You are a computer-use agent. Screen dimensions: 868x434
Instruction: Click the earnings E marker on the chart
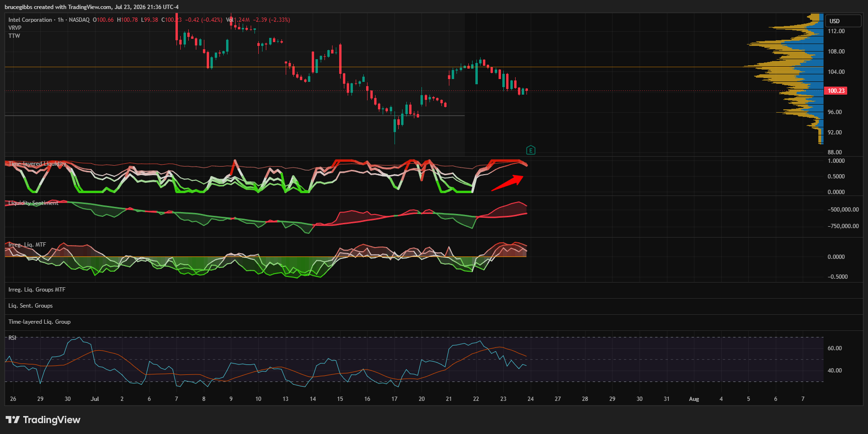tap(531, 150)
